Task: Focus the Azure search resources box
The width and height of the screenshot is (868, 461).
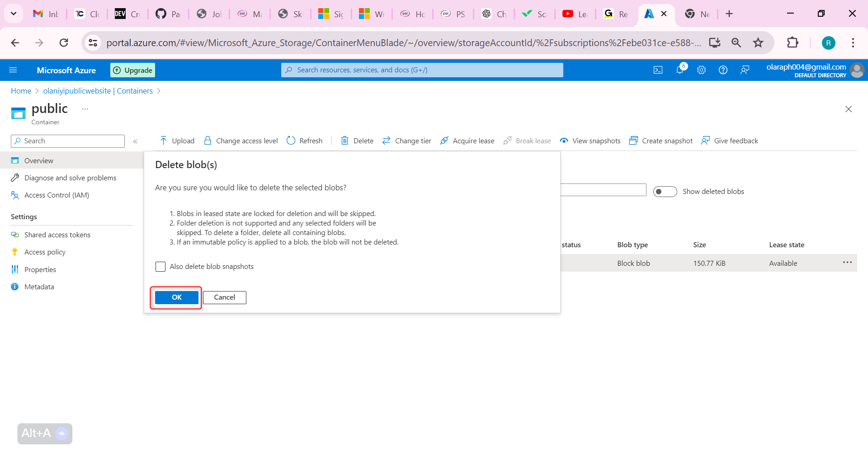Action: [422, 70]
